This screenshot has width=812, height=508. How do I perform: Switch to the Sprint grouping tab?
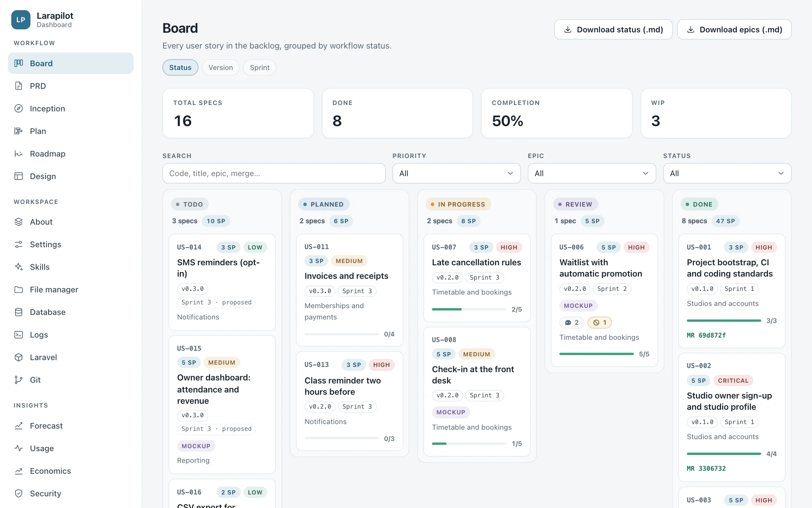pos(260,67)
